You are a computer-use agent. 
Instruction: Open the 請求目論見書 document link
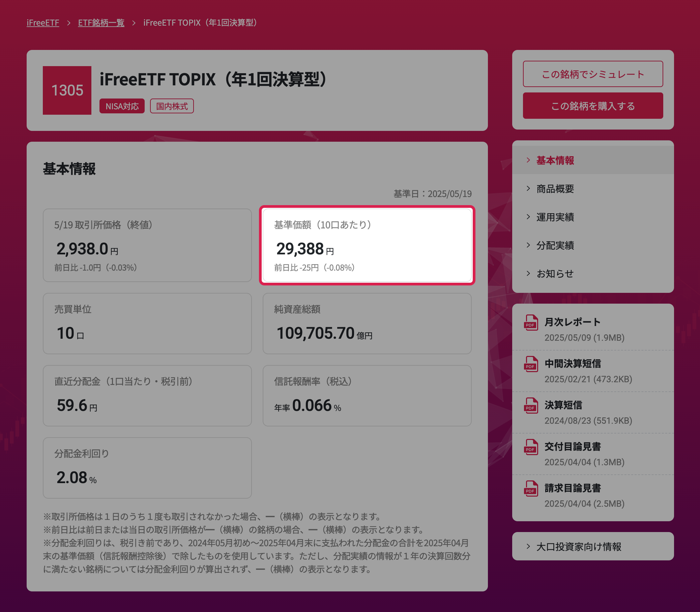pyautogui.click(x=572, y=488)
